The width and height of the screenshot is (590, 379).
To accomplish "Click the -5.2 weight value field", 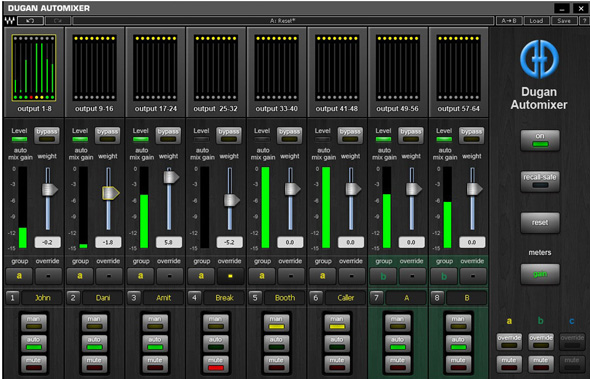I will tap(229, 242).
